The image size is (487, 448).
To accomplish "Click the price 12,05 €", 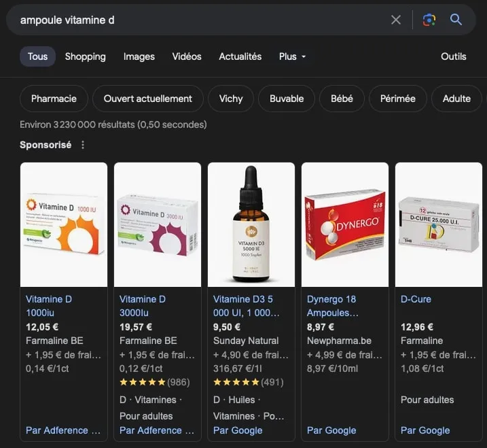I will tap(42, 327).
